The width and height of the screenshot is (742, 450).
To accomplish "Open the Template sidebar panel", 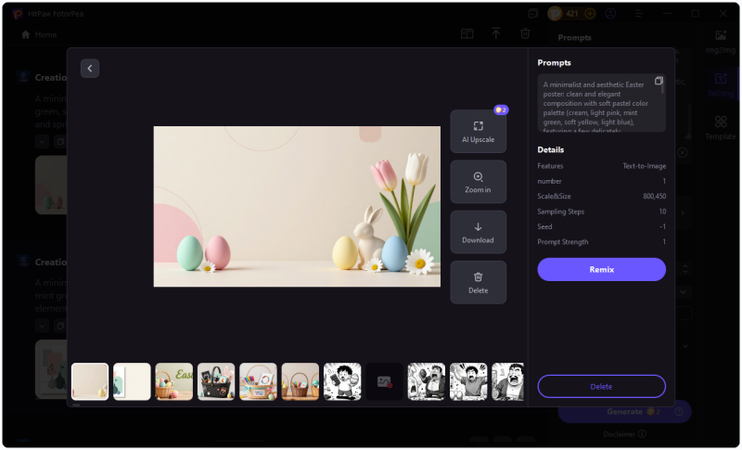I will (720, 127).
